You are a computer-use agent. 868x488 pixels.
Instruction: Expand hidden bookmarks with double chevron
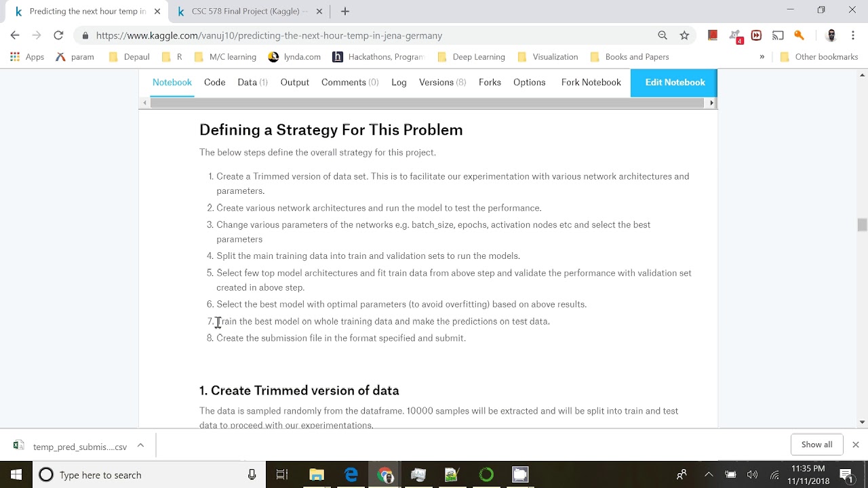[762, 57]
